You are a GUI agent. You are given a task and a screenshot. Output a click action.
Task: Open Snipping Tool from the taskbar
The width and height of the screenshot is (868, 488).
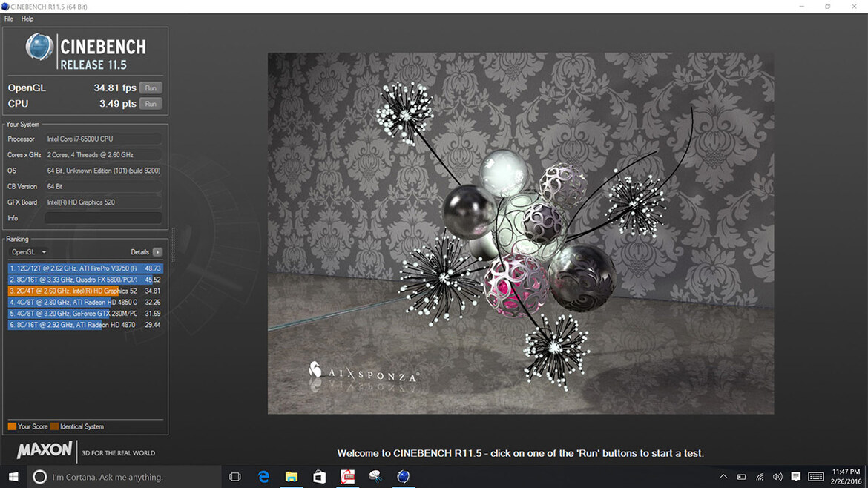click(x=375, y=476)
